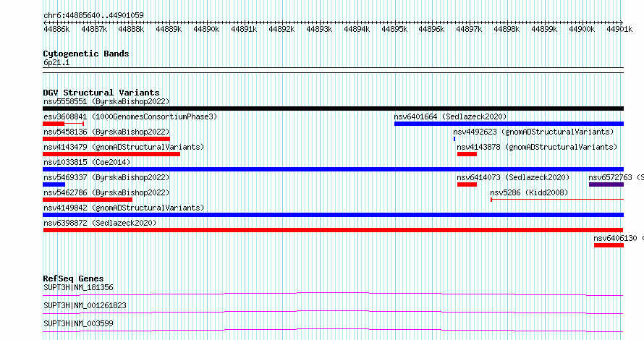
Task: Click the Cytogenetic Bands track title
Action: [86, 54]
